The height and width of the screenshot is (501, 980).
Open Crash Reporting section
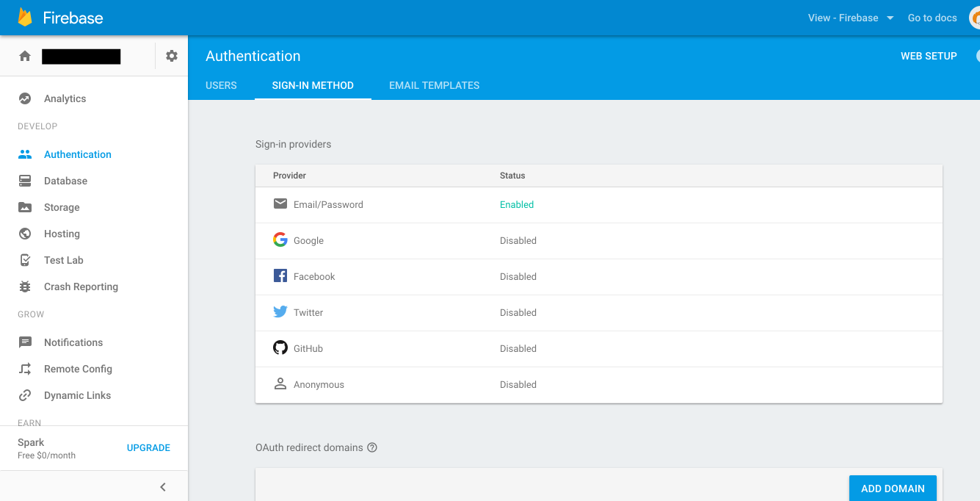(81, 286)
